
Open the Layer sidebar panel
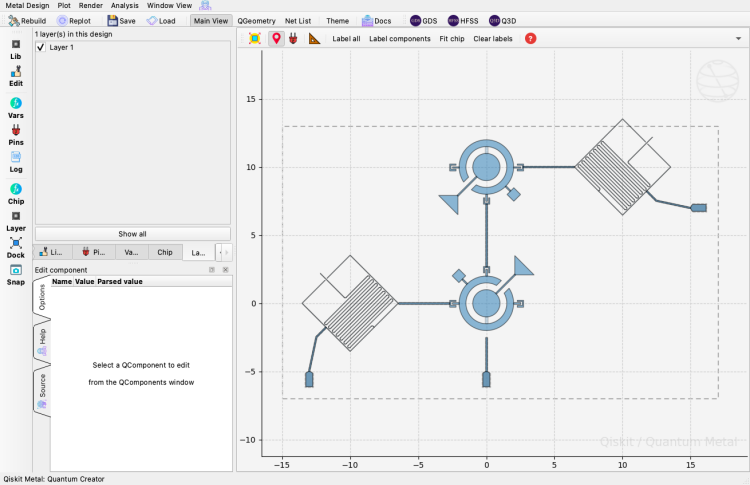click(x=16, y=221)
